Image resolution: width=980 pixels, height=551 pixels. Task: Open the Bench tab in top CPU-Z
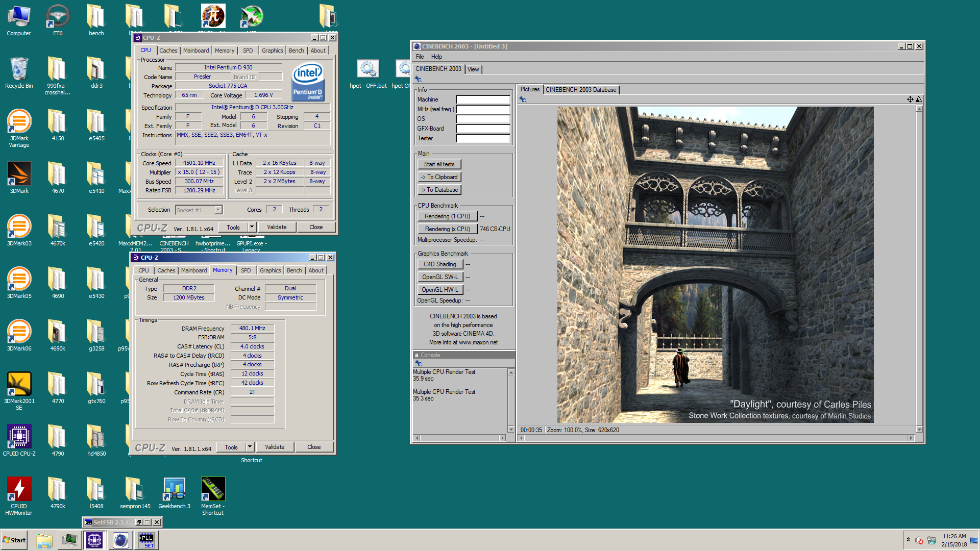tap(296, 51)
